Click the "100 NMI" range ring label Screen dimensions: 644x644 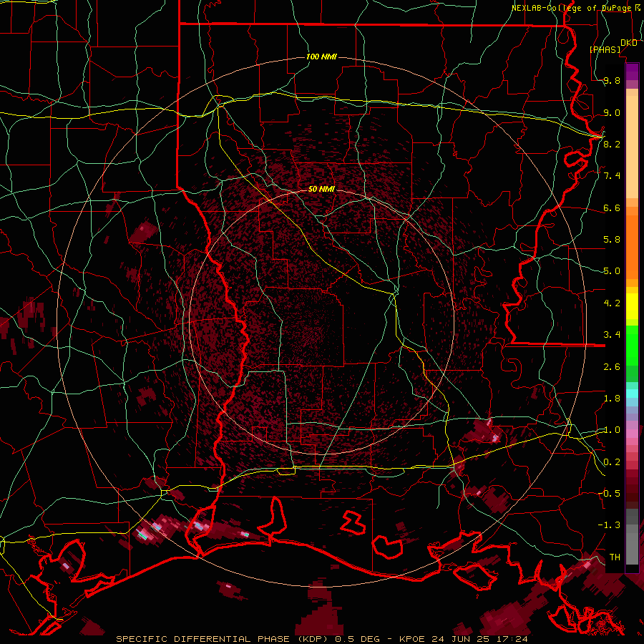click(x=321, y=57)
